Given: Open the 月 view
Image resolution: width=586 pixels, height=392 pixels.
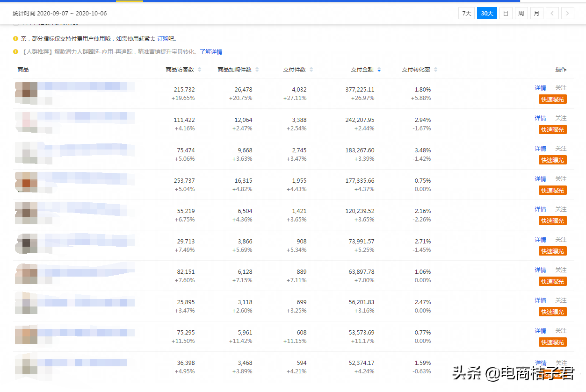Looking at the screenshot, I should [536, 13].
